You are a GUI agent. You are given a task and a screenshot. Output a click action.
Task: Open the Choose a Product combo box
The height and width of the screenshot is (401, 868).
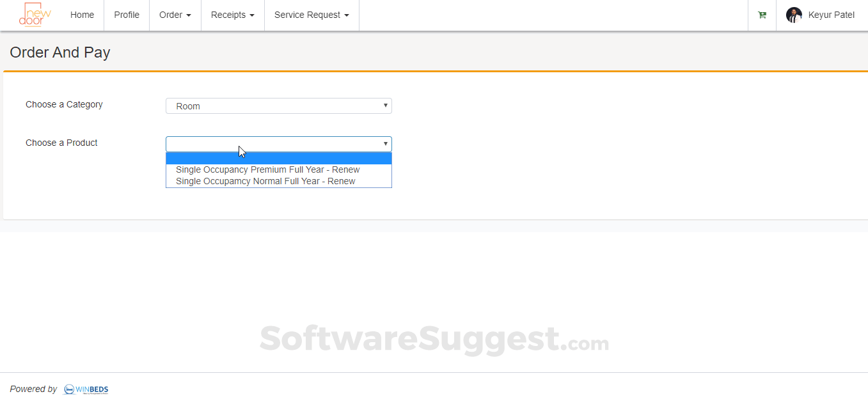(278, 143)
